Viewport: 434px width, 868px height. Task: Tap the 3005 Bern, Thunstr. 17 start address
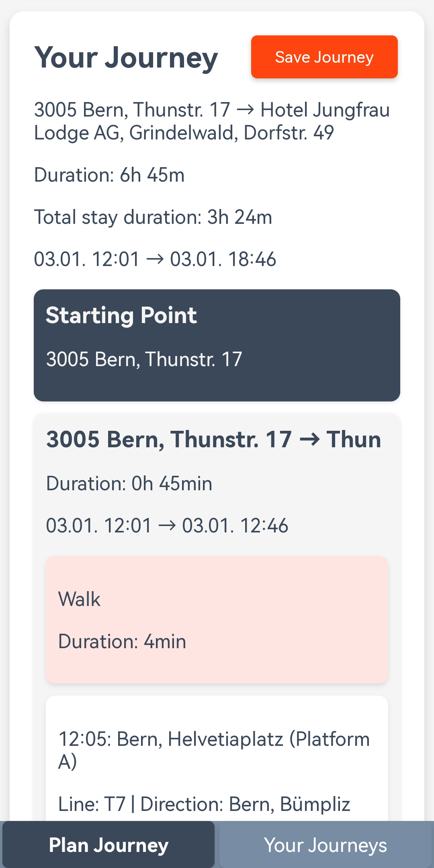click(144, 359)
